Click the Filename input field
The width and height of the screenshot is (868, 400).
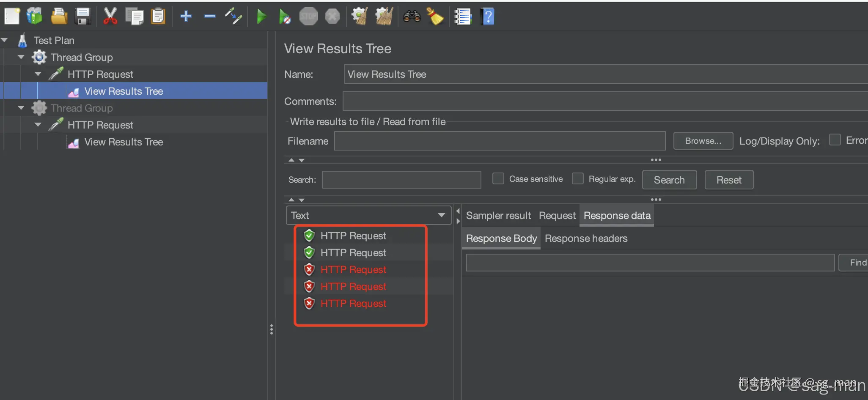click(x=500, y=141)
